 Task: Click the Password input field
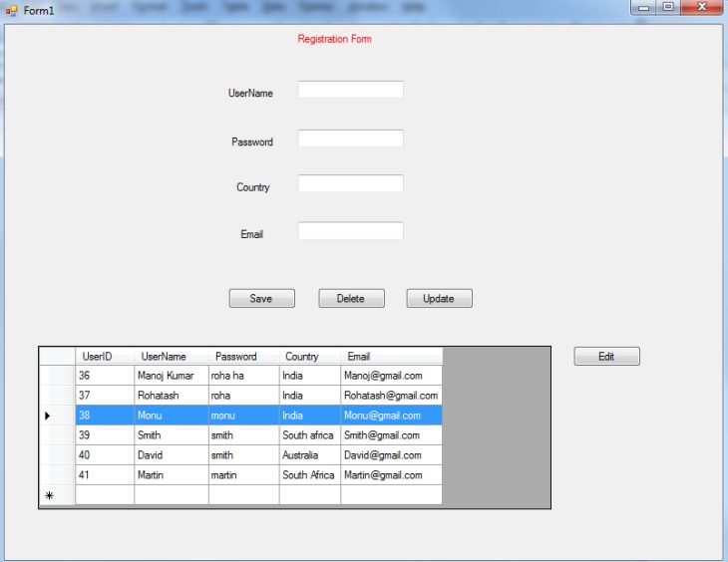pyautogui.click(x=350, y=139)
